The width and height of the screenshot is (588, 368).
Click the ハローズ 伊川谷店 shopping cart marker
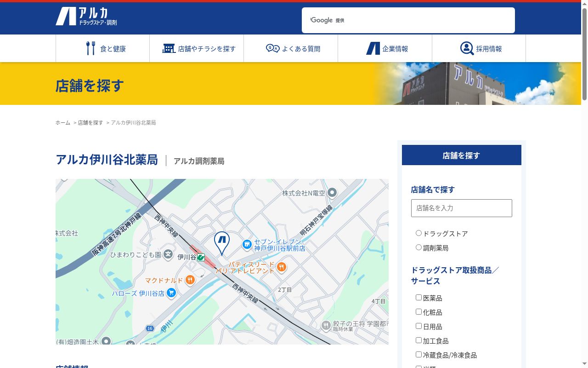click(171, 293)
